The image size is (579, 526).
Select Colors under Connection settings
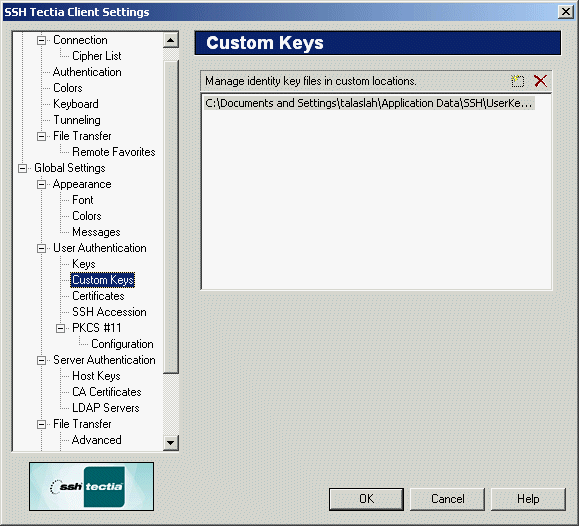click(68, 88)
